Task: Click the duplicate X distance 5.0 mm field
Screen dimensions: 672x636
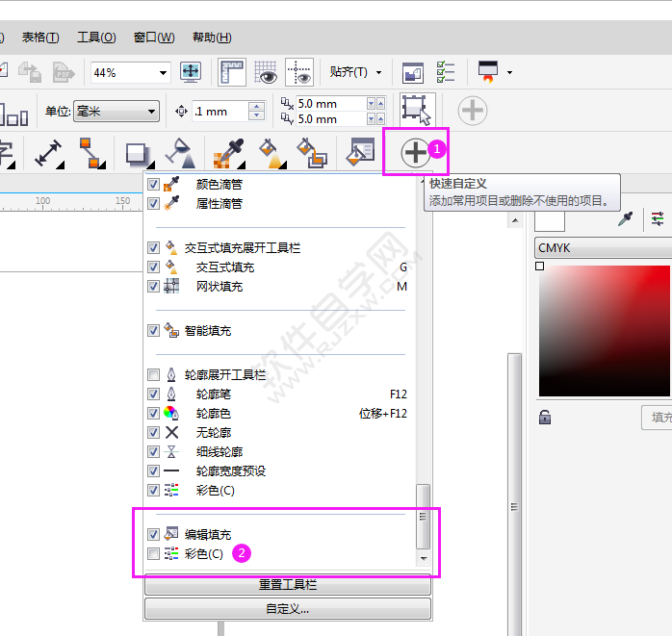Action: point(331,104)
